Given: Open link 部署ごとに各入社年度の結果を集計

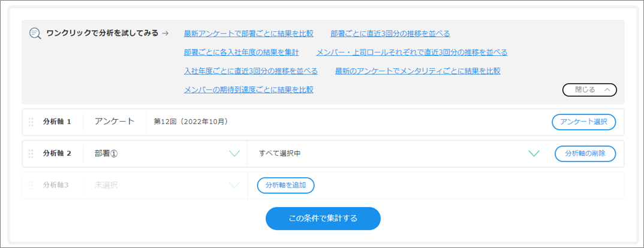Looking at the screenshot, I should [242, 52].
